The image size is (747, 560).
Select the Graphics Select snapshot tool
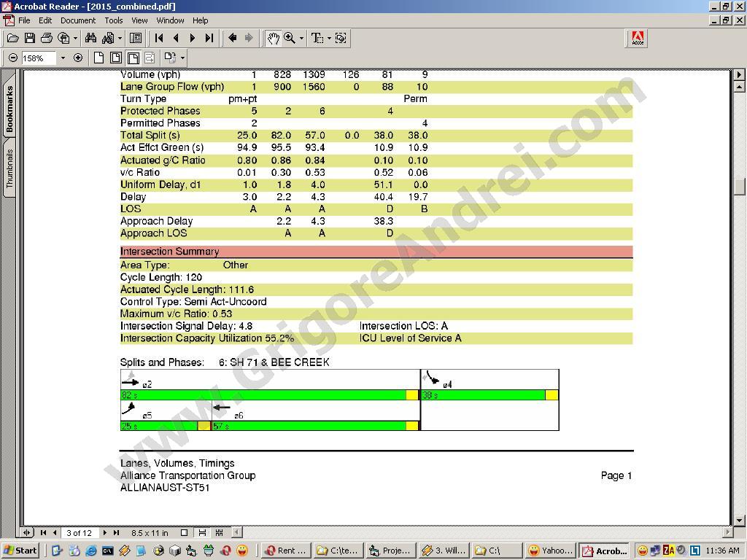click(x=341, y=38)
